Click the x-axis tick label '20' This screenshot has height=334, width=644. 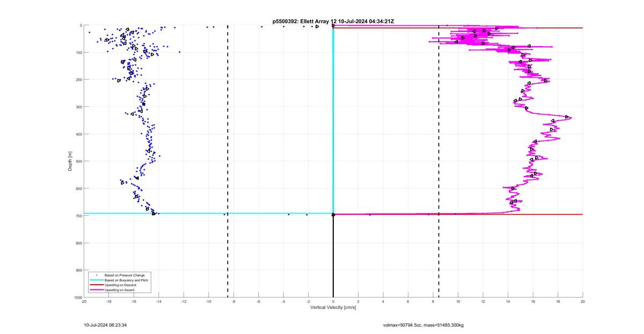(x=583, y=301)
